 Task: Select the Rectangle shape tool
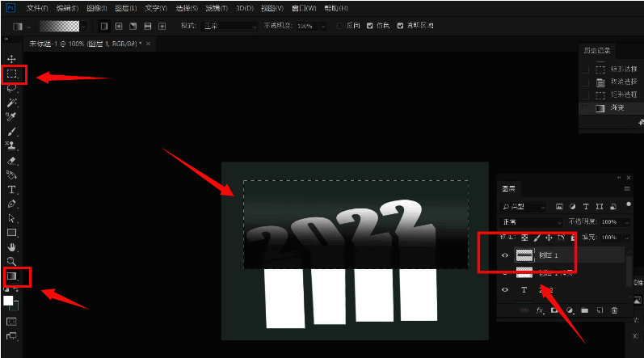pos(11,233)
